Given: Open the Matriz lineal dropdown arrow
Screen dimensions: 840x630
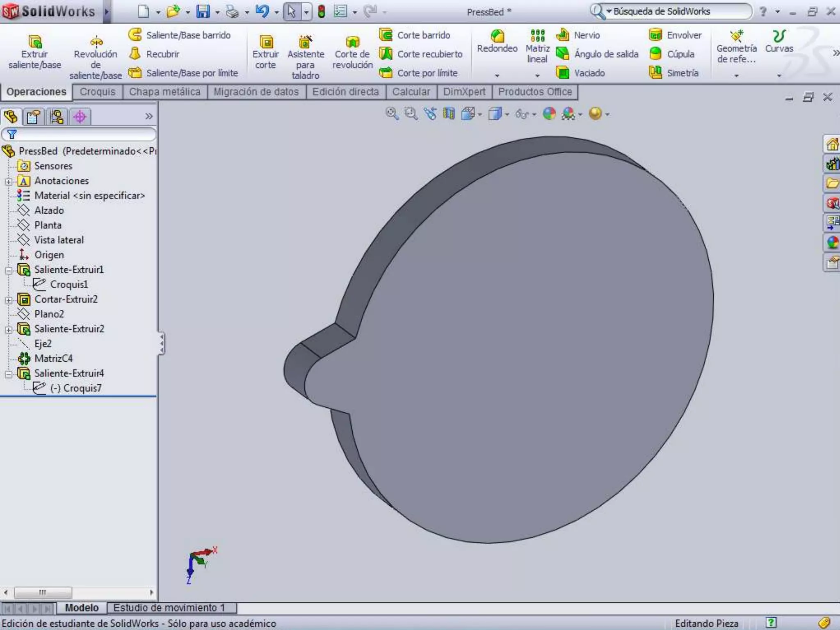Looking at the screenshot, I should 537,75.
